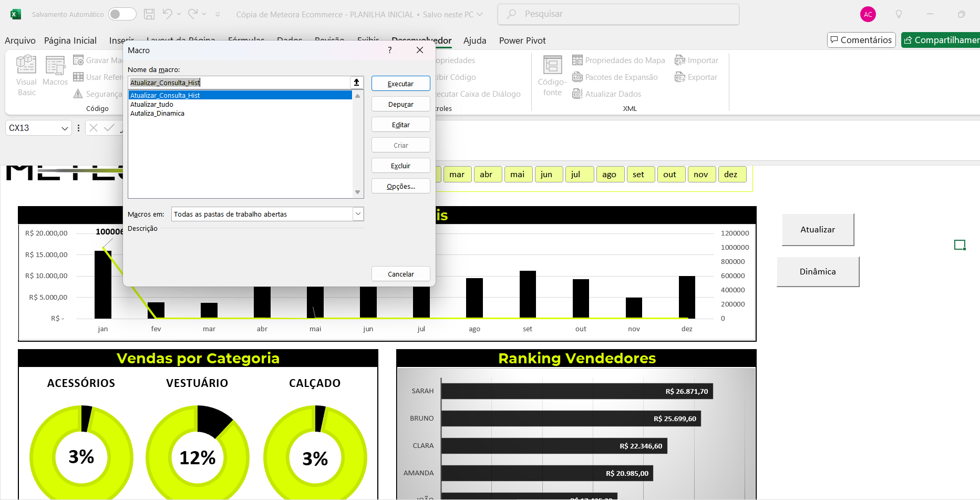The image size is (980, 500).
Task: Select the ago month slicer
Action: [610, 175]
